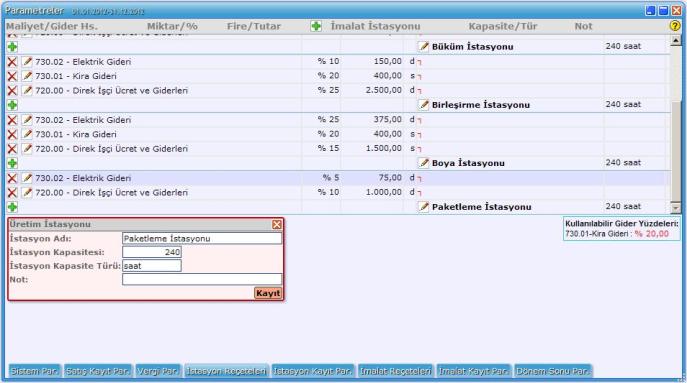Edit the 730.02 Elektrik Gideri row with % 10
The image size is (687, 383).
point(27,62)
